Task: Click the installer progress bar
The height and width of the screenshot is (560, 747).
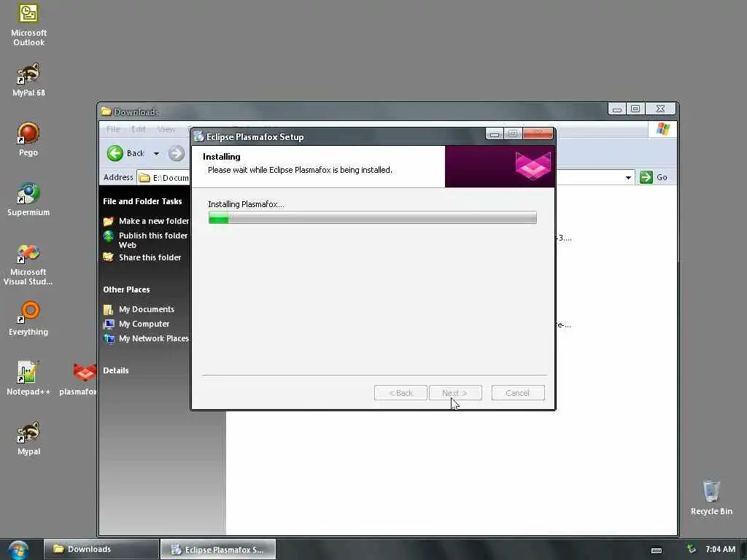Action: click(373, 217)
